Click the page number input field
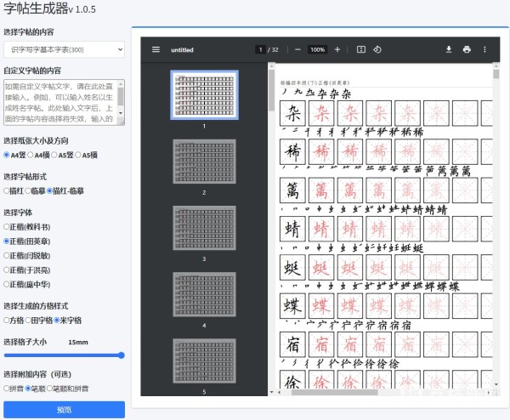Image resolution: width=510 pixels, height=420 pixels. [261, 49]
